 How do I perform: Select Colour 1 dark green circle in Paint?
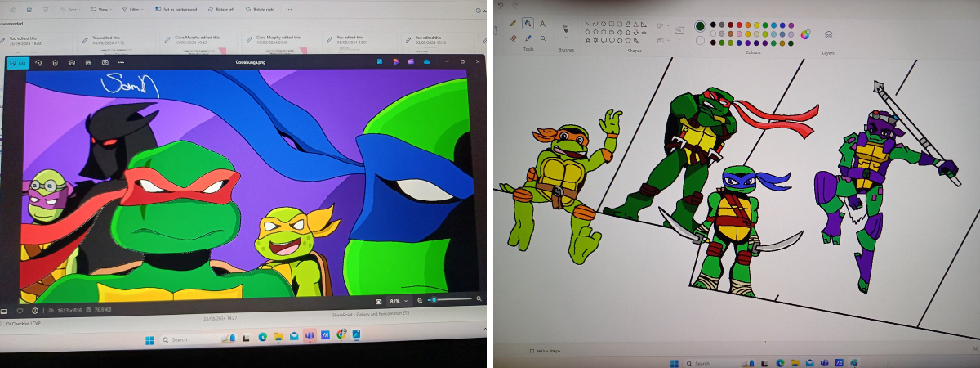(x=700, y=26)
